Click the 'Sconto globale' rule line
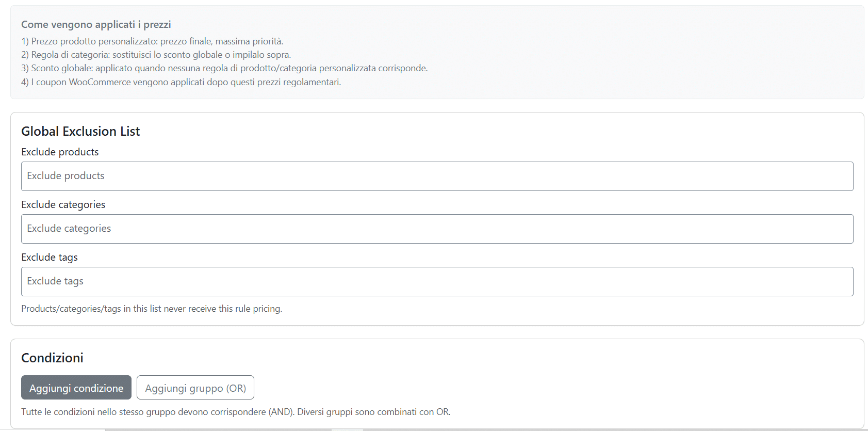The image size is (868, 431). (x=224, y=68)
